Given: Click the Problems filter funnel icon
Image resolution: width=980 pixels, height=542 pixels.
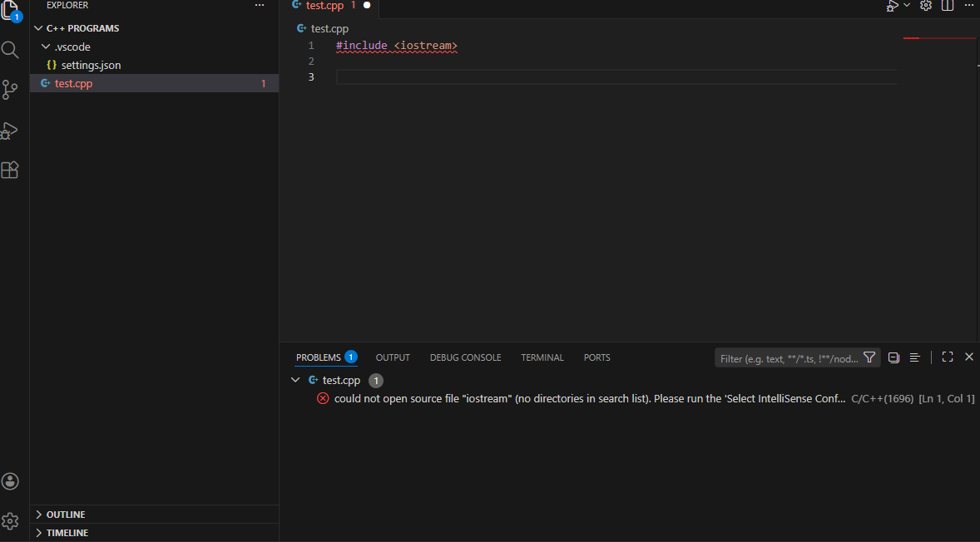Looking at the screenshot, I should tap(869, 357).
